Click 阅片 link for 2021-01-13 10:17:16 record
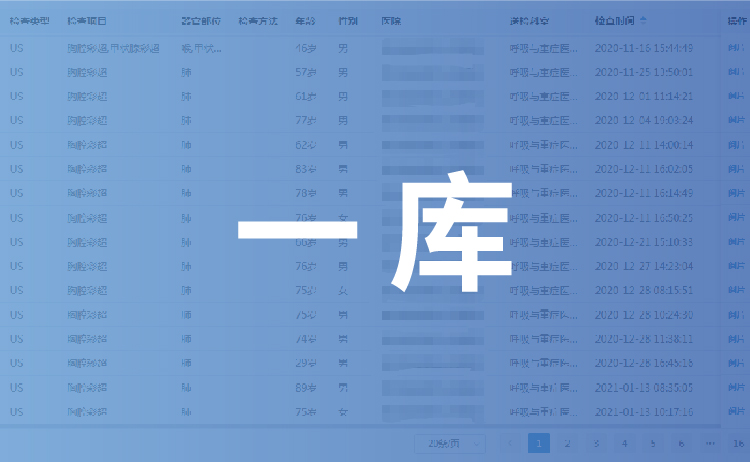Image resolution: width=750 pixels, height=462 pixels. [736, 412]
